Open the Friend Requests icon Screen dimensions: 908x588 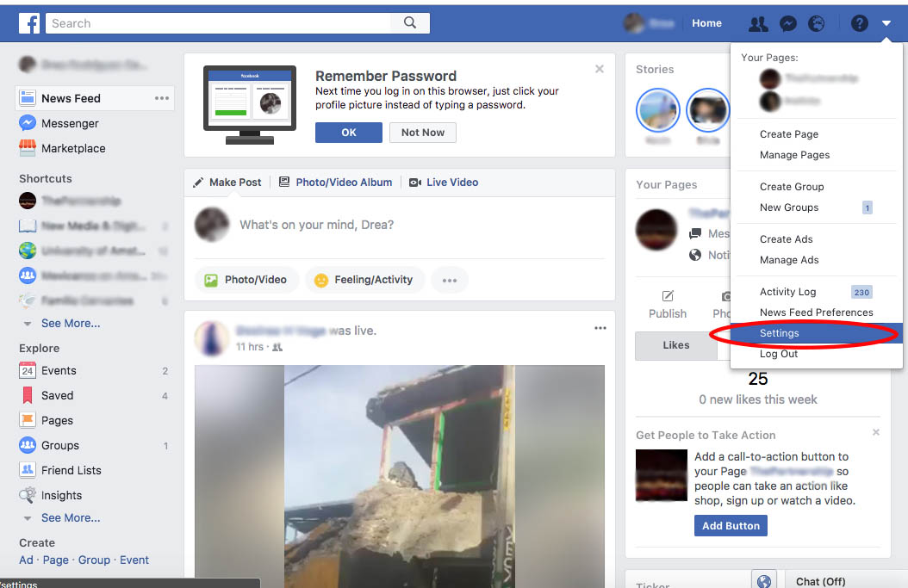[758, 24]
